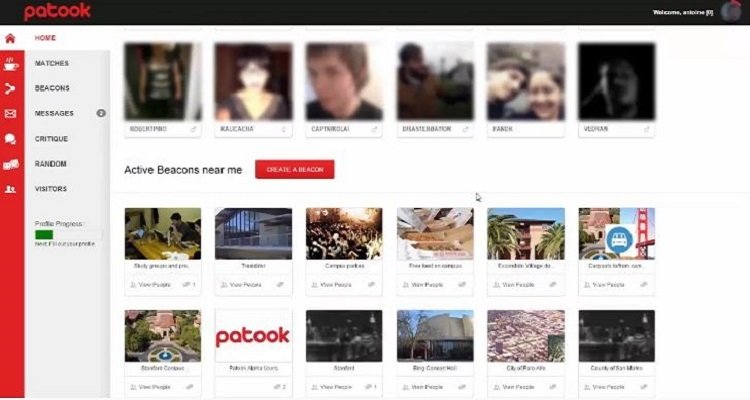Click the 'Next: Fill out your profile' text
This screenshot has width=750, height=400.
(65, 244)
